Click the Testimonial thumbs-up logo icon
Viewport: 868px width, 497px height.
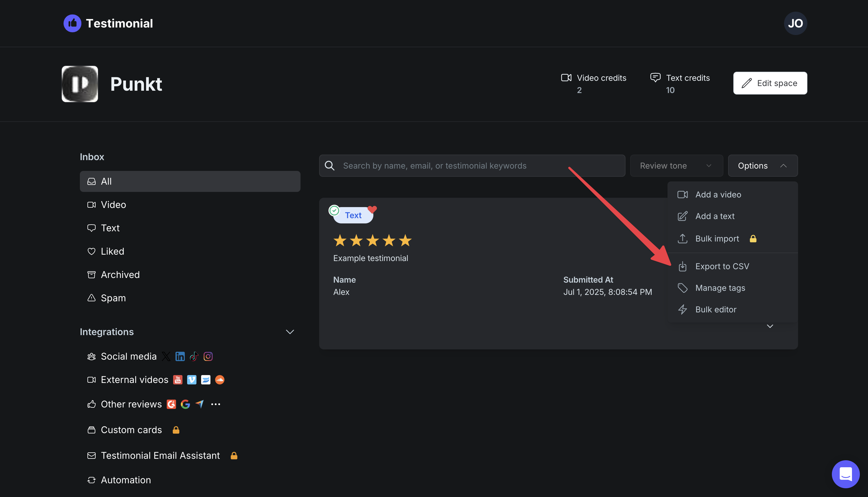(72, 23)
